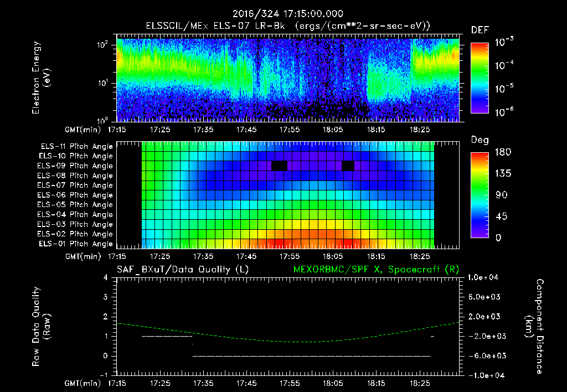567x392 pixels.
Task: Click the white data quality line at value 0
Action: [311, 356]
